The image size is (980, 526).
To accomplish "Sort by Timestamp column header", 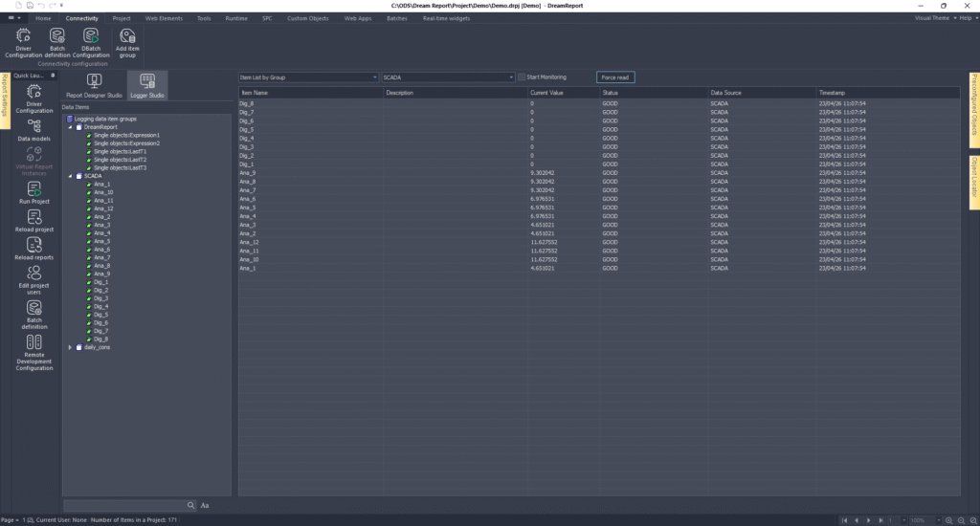I will pos(887,93).
